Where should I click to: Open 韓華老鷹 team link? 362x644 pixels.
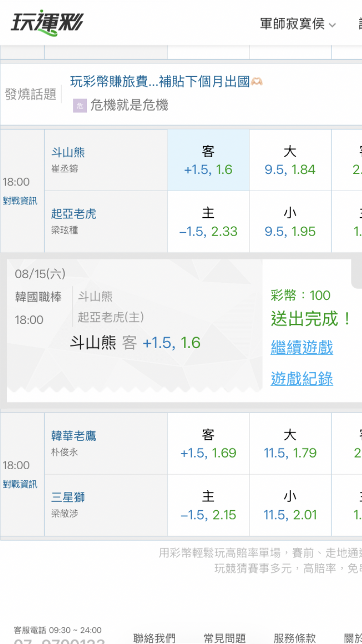click(74, 436)
